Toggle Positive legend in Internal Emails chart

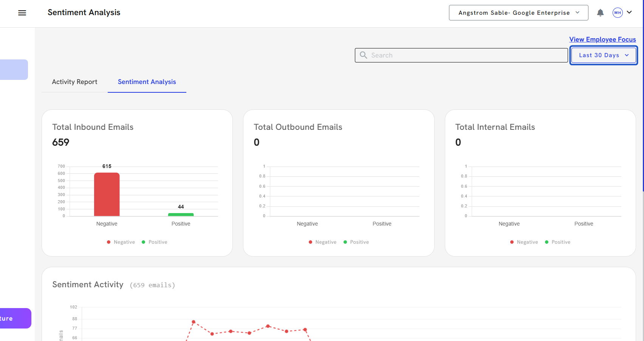click(x=557, y=242)
